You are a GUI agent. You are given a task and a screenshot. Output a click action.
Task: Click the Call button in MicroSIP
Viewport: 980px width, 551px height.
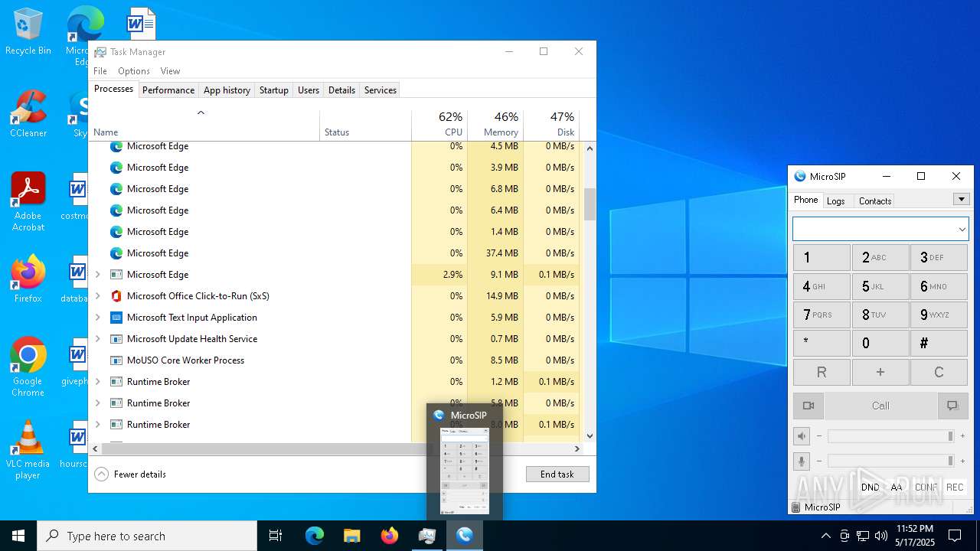pyautogui.click(x=880, y=406)
